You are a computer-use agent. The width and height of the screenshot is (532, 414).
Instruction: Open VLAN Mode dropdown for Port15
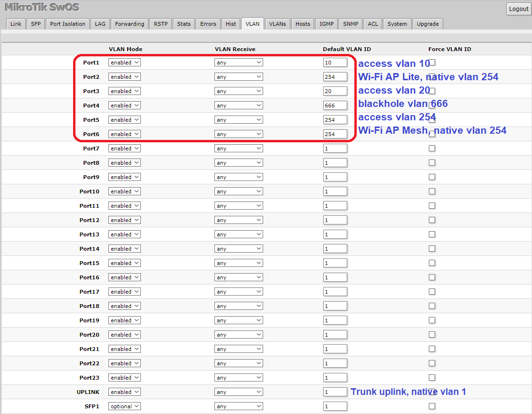[125, 263]
